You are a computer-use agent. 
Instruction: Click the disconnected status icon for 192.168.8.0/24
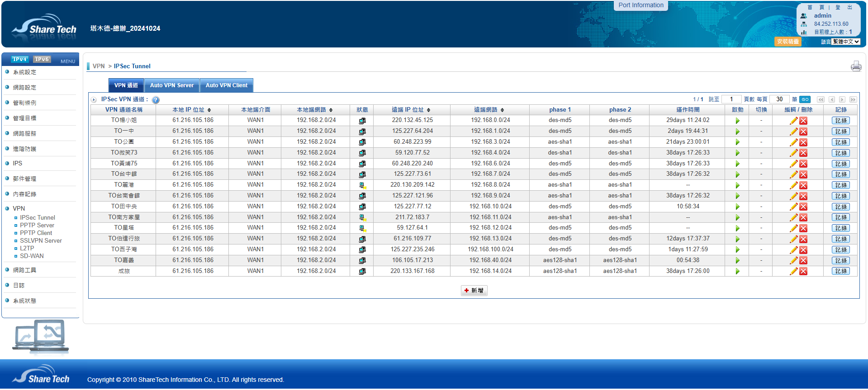[x=362, y=185]
